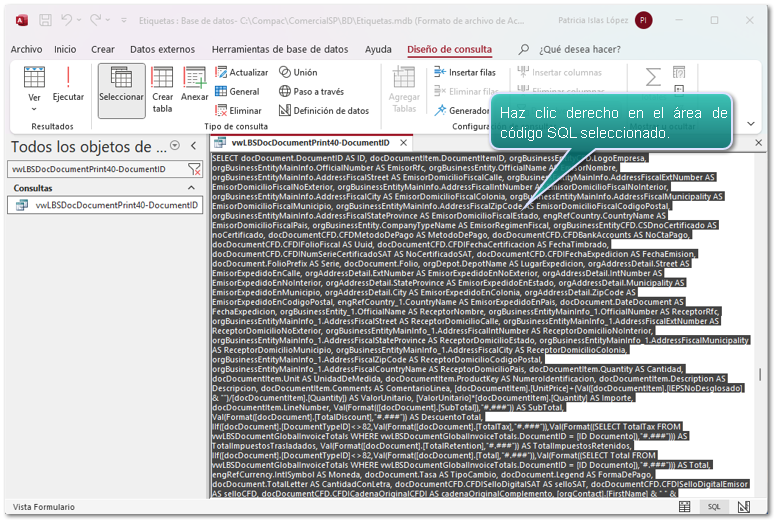Screen dimensions: 777x523
Task: Select vwLBSDocDocumentPrint40-DocumentID in Consultas list
Action: click(x=105, y=205)
